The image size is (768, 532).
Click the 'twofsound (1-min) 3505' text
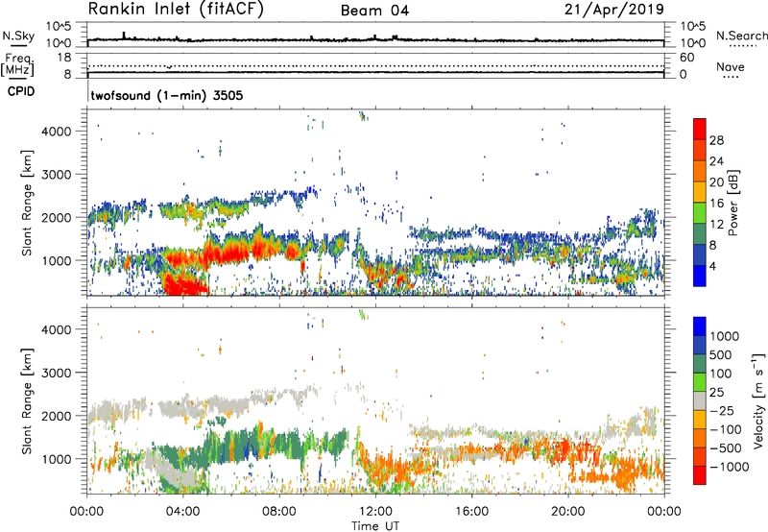click(166, 95)
